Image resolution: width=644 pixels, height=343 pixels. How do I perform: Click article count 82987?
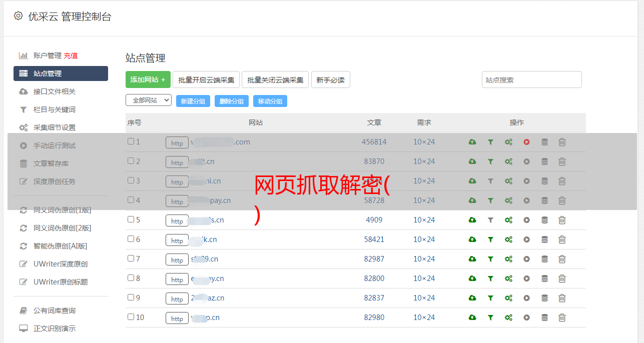point(374,259)
